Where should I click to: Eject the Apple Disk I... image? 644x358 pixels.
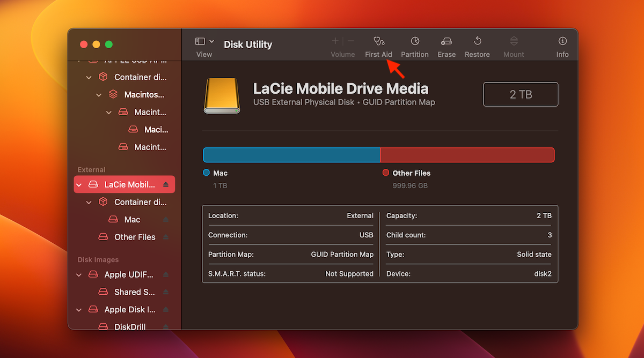pyautogui.click(x=166, y=310)
